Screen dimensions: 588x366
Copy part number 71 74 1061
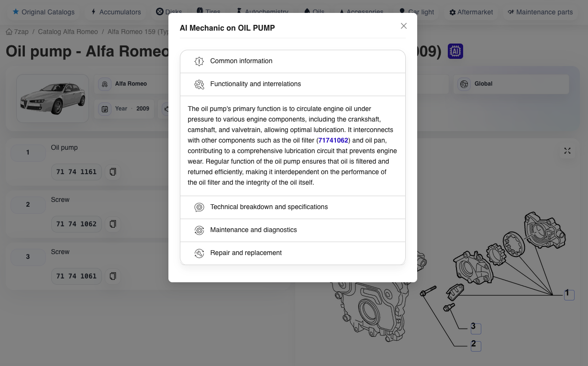pos(113,276)
